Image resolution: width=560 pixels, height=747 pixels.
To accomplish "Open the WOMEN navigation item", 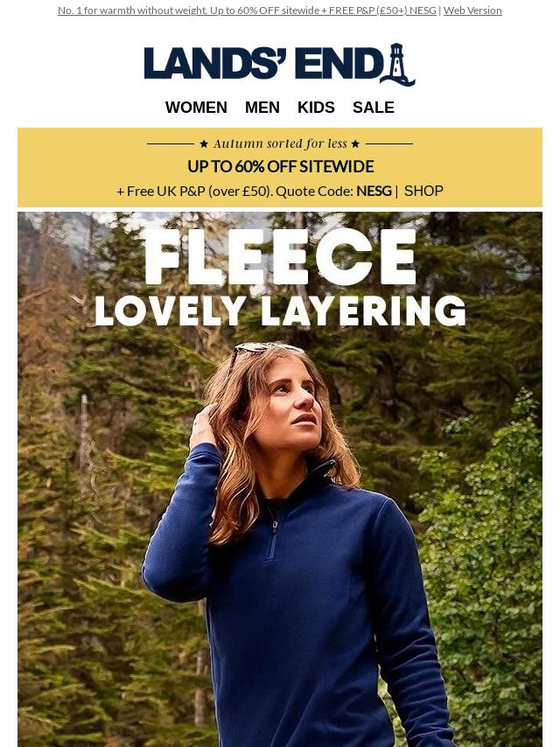I will [x=196, y=108].
